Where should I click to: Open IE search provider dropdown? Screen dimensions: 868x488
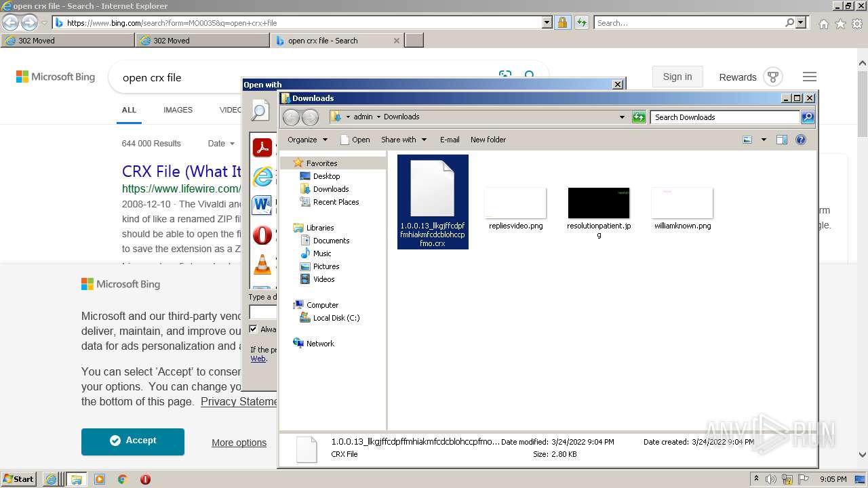[x=802, y=23]
